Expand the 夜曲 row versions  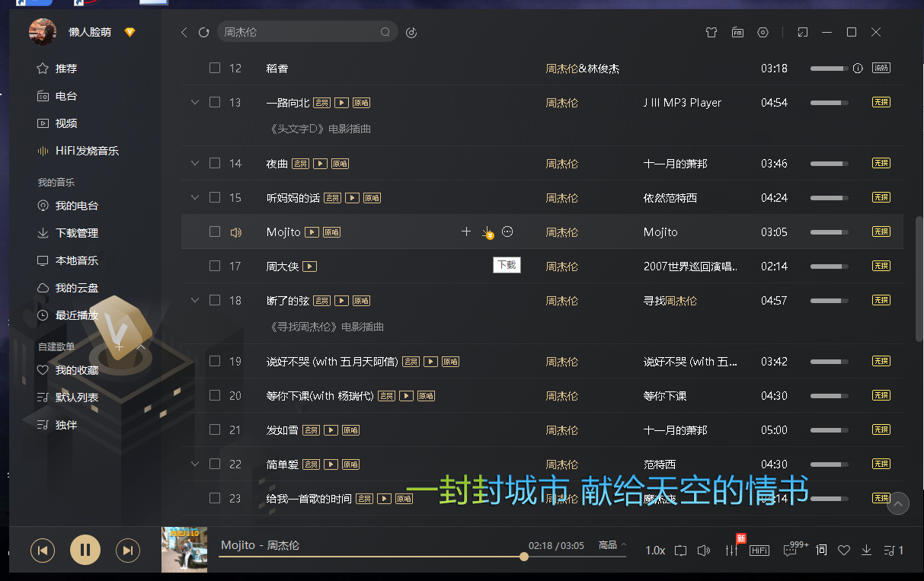(194, 163)
